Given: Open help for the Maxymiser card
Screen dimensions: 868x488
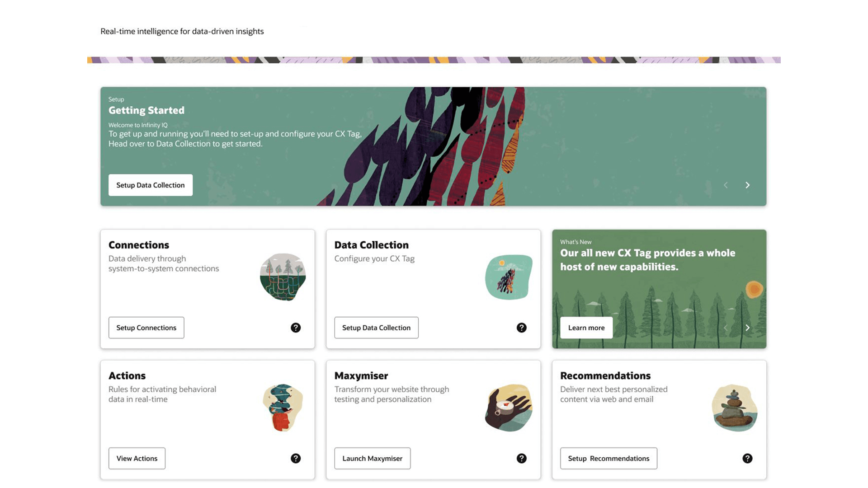Looking at the screenshot, I should pos(521,458).
